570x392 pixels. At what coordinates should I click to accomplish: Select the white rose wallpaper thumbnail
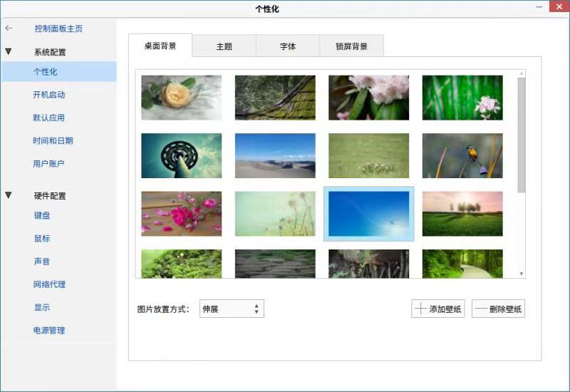click(x=181, y=98)
